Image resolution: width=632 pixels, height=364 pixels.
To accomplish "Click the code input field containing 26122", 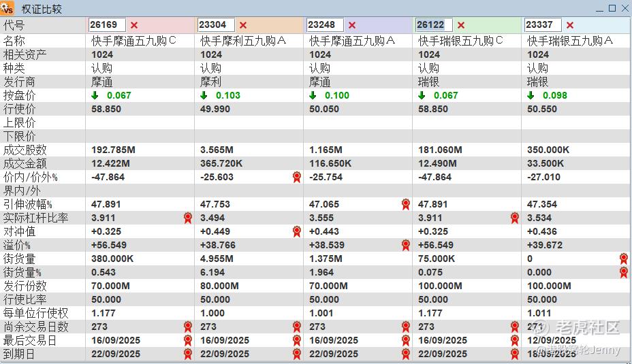I will tap(434, 25).
